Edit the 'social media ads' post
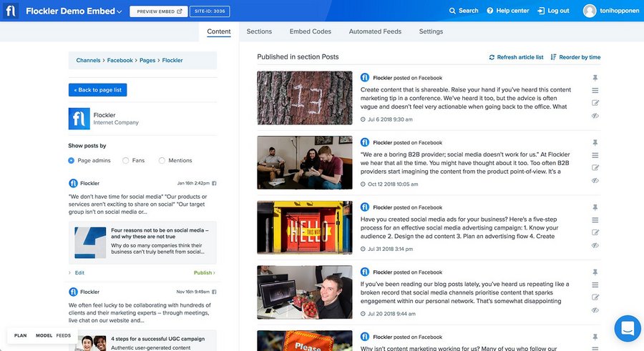The image size is (644, 351). pos(595,233)
